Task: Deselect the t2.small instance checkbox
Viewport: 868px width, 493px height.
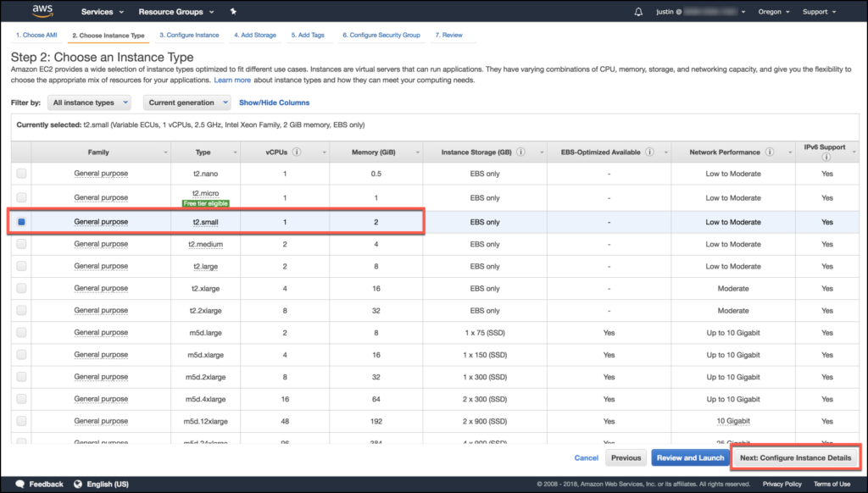Action: tap(21, 222)
